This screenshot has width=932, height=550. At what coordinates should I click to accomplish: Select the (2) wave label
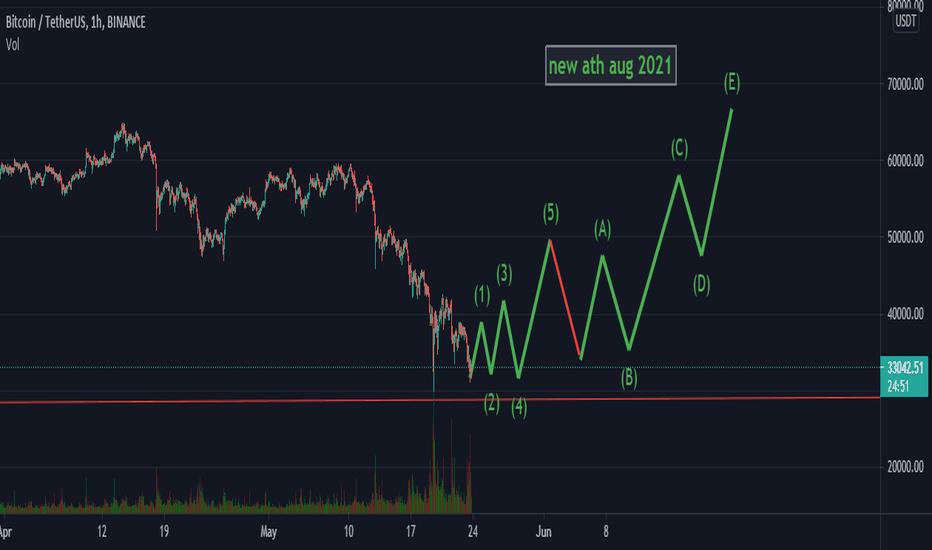(492, 403)
